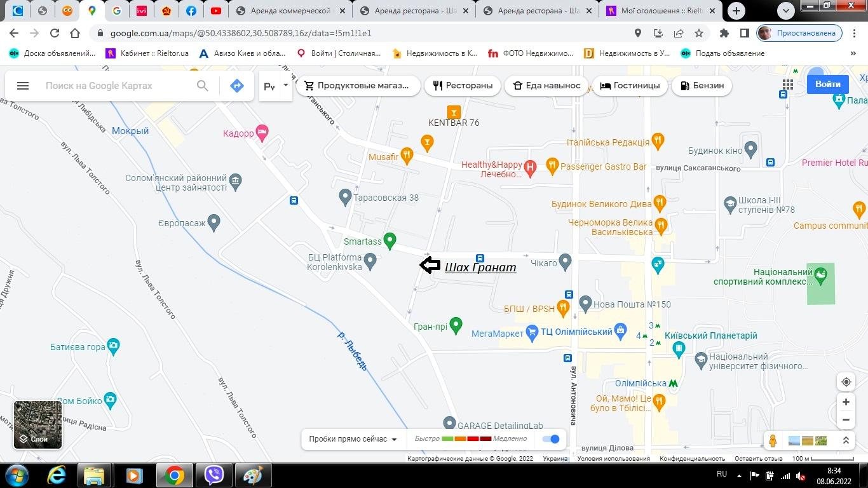Bookmark this page with star icon
868x488 pixels.
coord(699,33)
